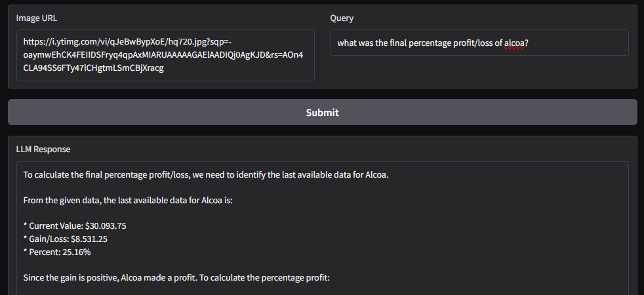Place cursor on the Percent 25.16% line
Viewport: 644px width, 295px height.
(57, 252)
